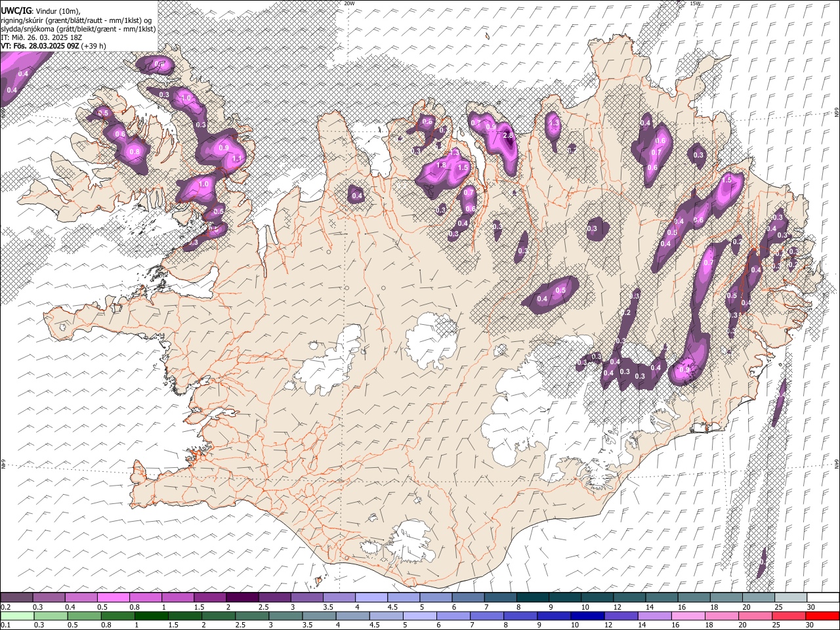Select the upper-row legend swatch starting at 6
The width and height of the screenshot is (840, 630).
468,597
